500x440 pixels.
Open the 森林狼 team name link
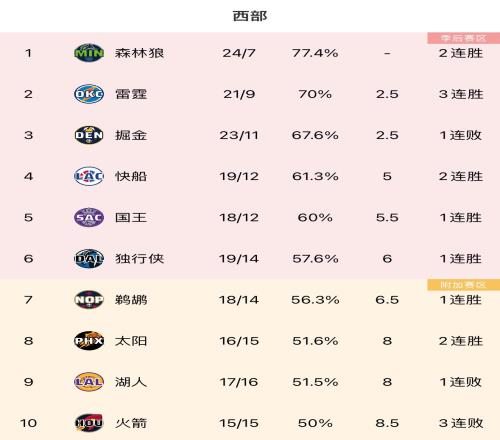pyautogui.click(x=139, y=53)
